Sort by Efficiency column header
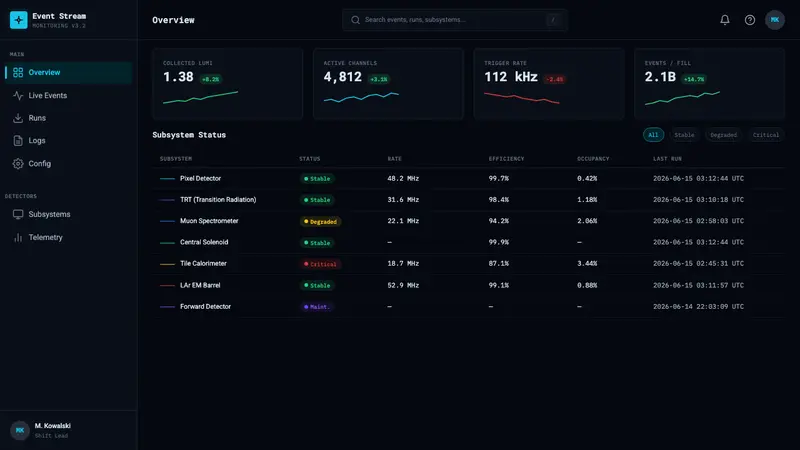The width and height of the screenshot is (800, 450). pyautogui.click(x=506, y=159)
